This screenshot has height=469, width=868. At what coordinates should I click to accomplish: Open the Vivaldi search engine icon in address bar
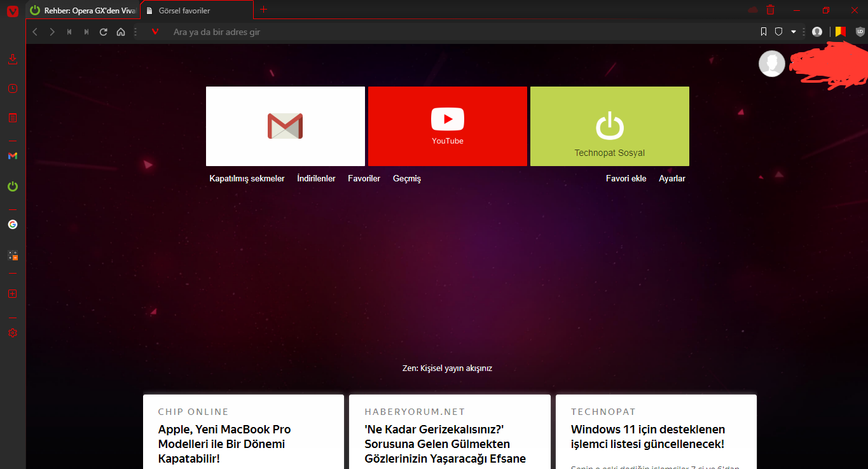(155, 32)
